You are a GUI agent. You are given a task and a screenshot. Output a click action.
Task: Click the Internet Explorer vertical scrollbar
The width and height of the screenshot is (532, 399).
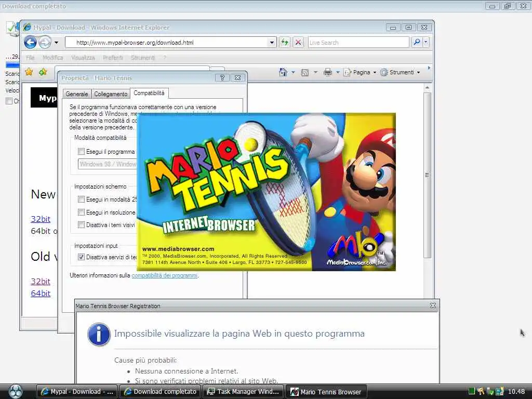tap(427, 175)
